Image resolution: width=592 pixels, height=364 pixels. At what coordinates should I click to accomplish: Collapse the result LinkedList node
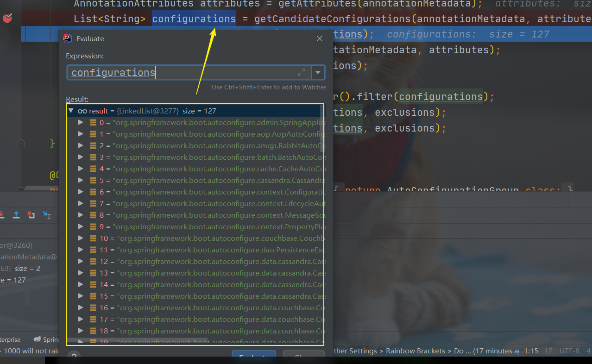pyautogui.click(x=71, y=111)
